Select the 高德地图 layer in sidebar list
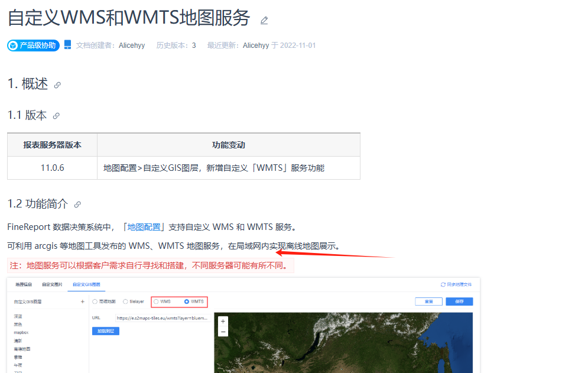 [22, 349]
